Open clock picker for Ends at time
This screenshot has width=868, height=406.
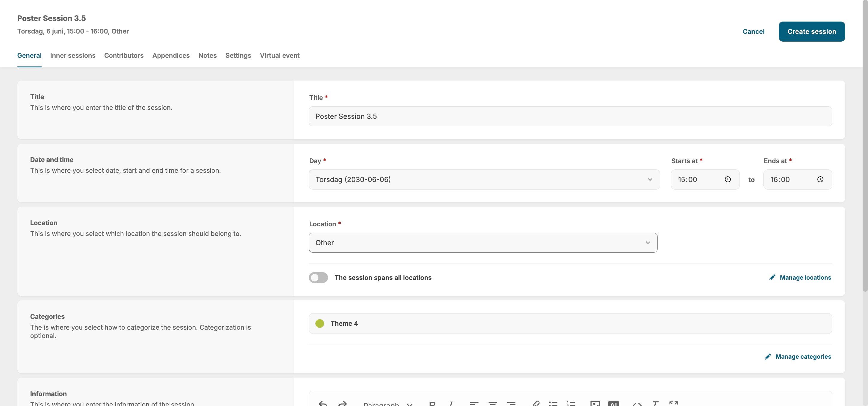point(820,180)
